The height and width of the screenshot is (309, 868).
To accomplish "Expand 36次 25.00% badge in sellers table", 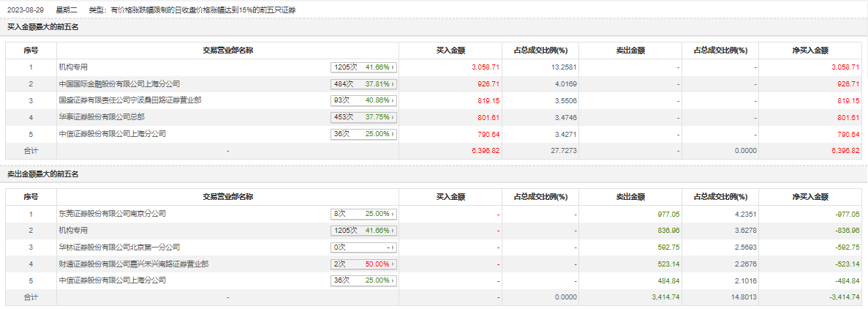I will pyautogui.click(x=363, y=280).
